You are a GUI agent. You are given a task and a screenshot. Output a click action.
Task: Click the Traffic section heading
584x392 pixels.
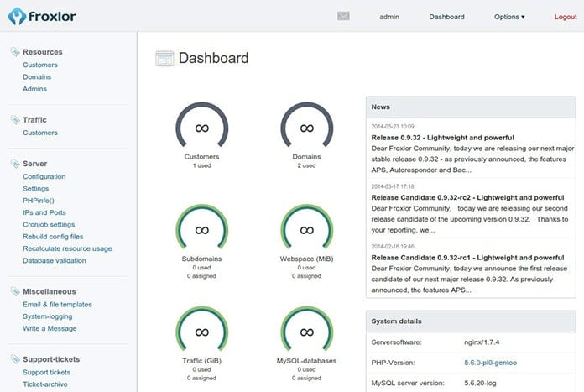(x=34, y=119)
